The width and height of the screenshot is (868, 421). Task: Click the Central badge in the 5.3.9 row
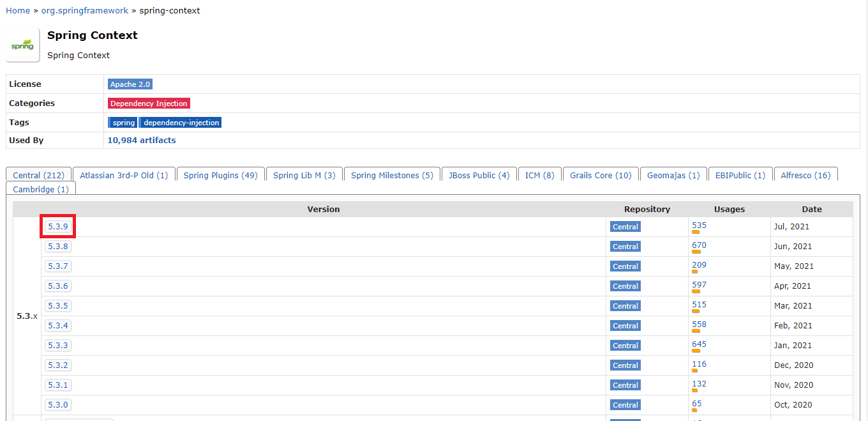(x=625, y=227)
